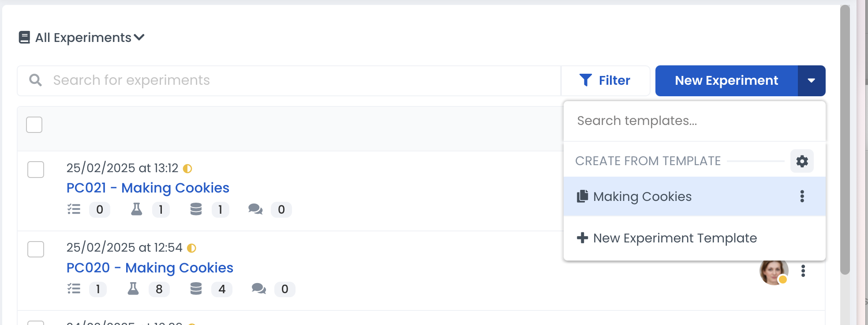
Task: Open the All Experiments notebook icon
Action: tap(24, 38)
